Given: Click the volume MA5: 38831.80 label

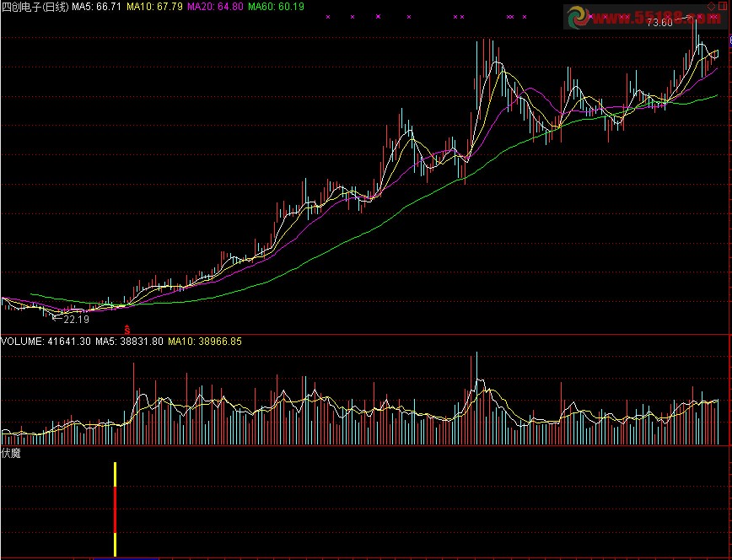Looking at the screenshot, I should [x=129, y=342].
